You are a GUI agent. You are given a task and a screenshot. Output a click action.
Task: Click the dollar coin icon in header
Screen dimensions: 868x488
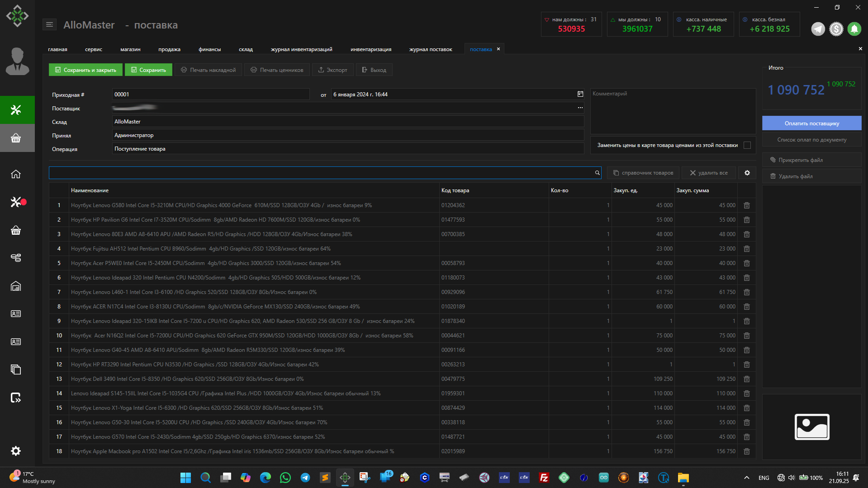coord(836,29)
